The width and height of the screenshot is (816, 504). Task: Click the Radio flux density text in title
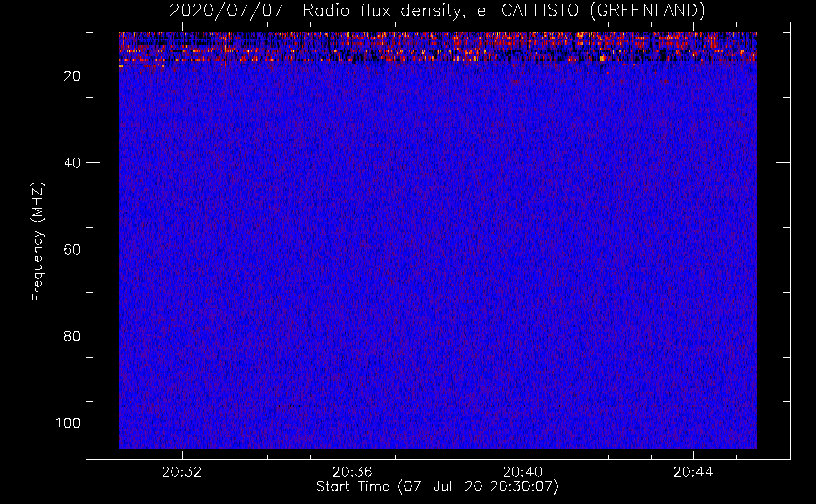(381, 10)
